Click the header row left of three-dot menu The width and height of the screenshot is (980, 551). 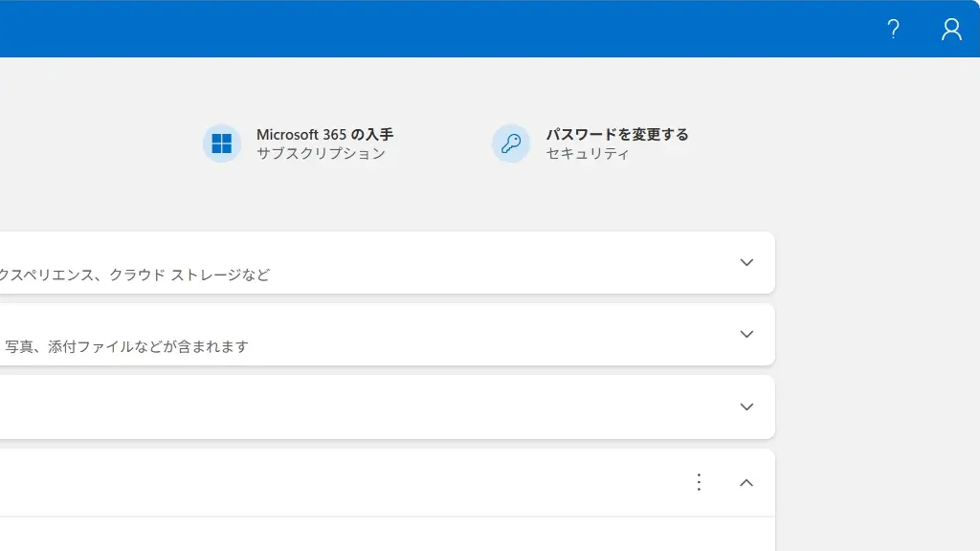335,483
